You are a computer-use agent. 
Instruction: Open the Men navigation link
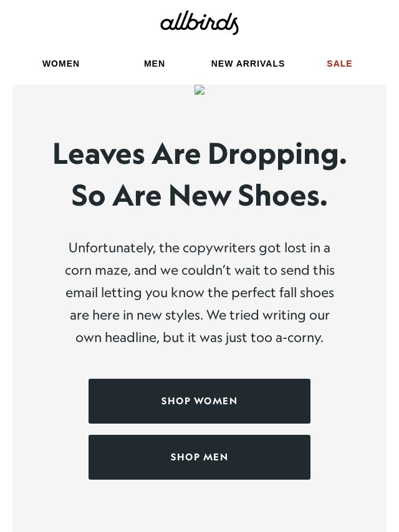point(155,64)
